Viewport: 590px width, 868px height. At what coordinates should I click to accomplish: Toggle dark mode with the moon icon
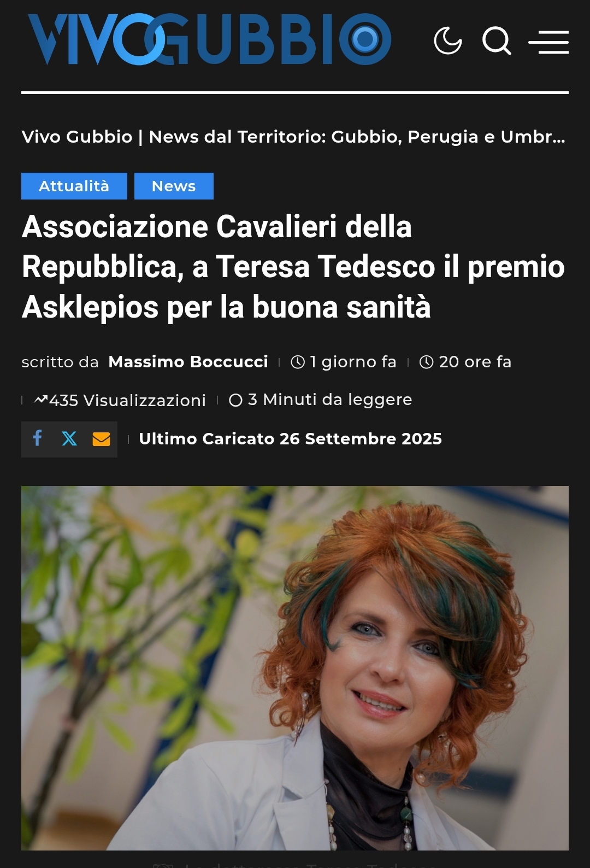tap(448, 40)
